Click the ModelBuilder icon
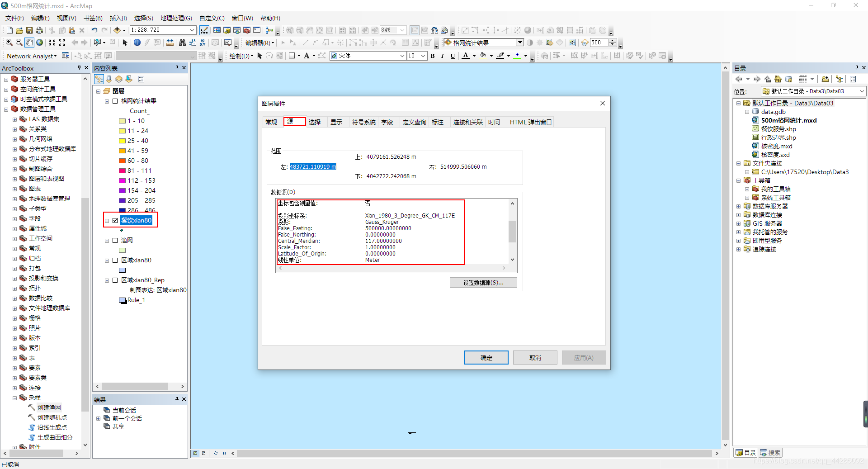 [269, 30]
